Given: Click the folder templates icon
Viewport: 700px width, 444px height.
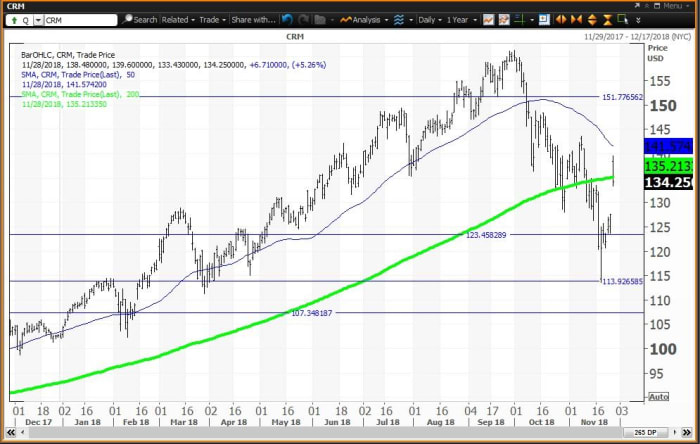Looking at the screenshot, I should (x=320, y=20).
